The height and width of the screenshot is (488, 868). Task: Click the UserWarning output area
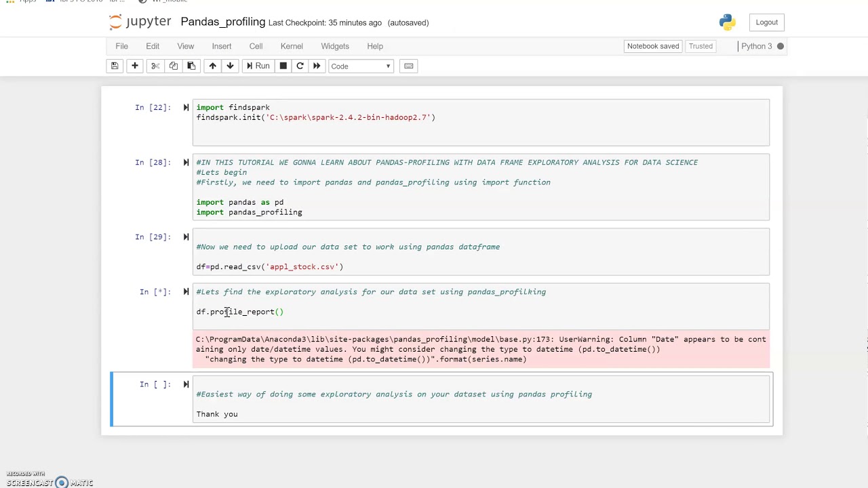[481, 349]
